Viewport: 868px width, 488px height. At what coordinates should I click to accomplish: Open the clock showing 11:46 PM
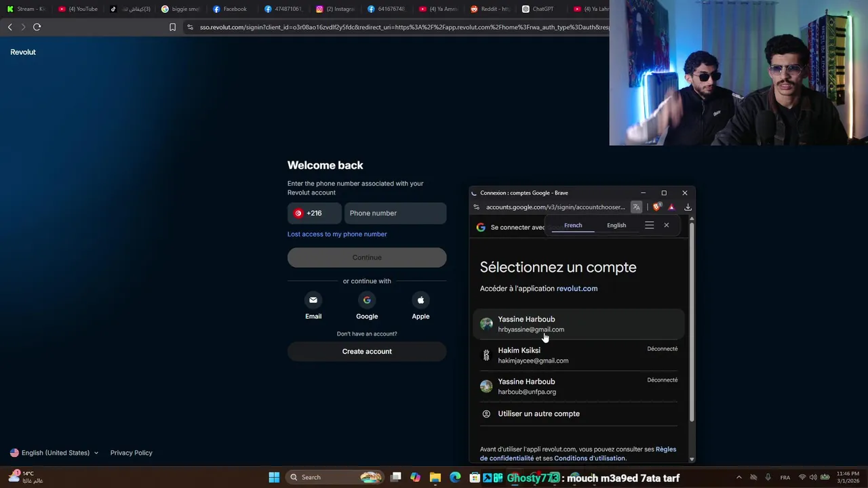tap(848, 477)
